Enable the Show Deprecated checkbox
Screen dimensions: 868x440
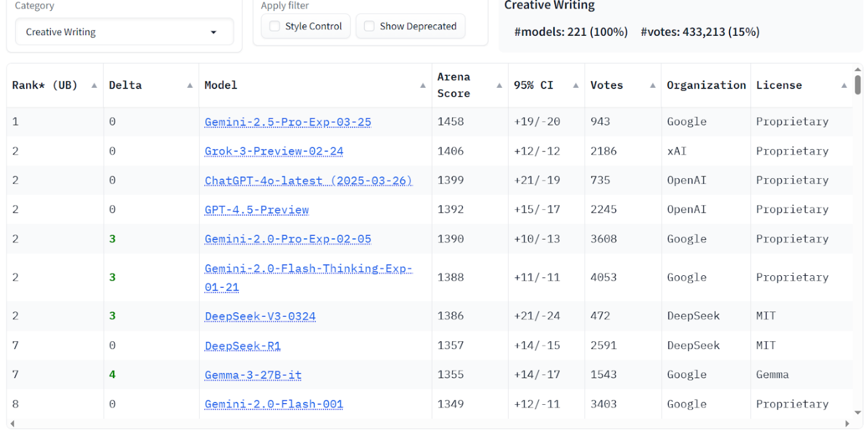point(369,27)
